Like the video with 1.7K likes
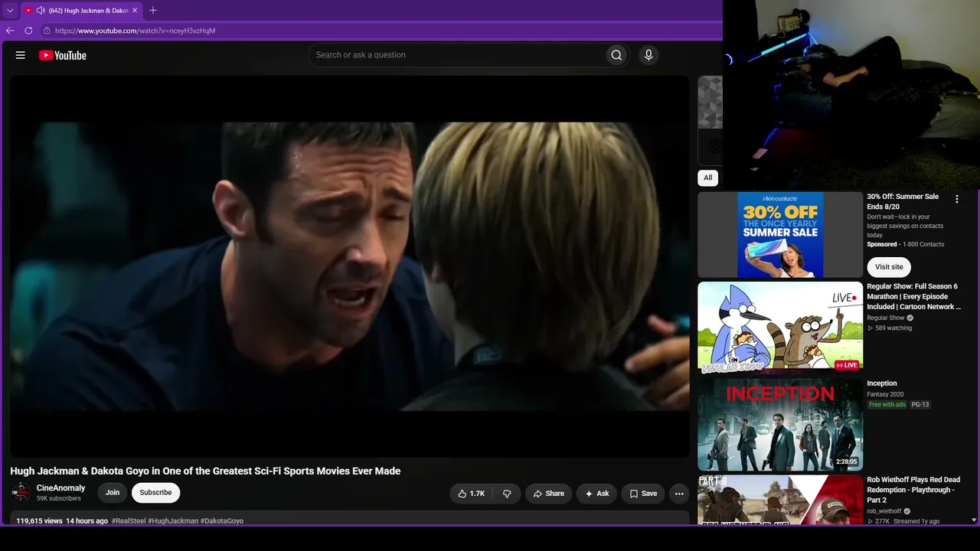 tap(472, 494)
